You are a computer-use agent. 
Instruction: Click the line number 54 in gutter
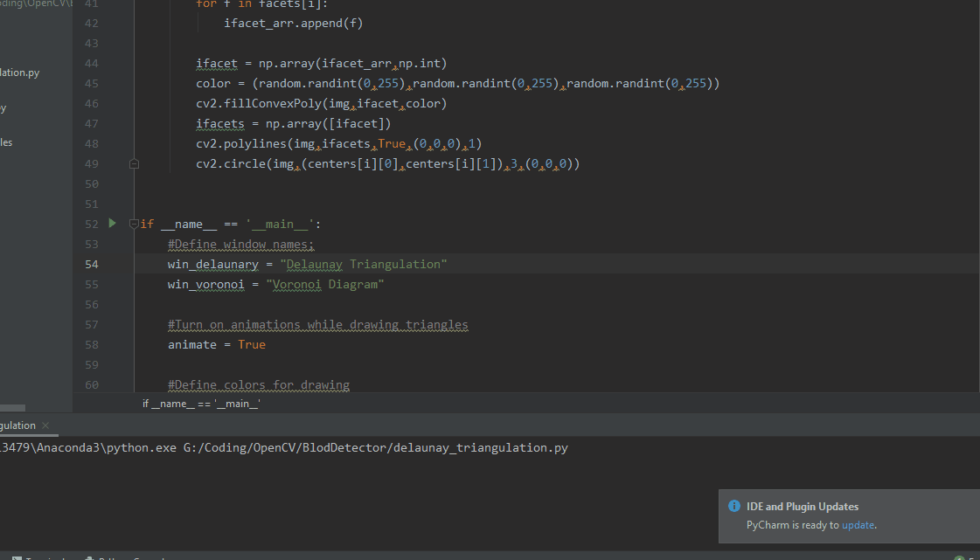(92, 264)
